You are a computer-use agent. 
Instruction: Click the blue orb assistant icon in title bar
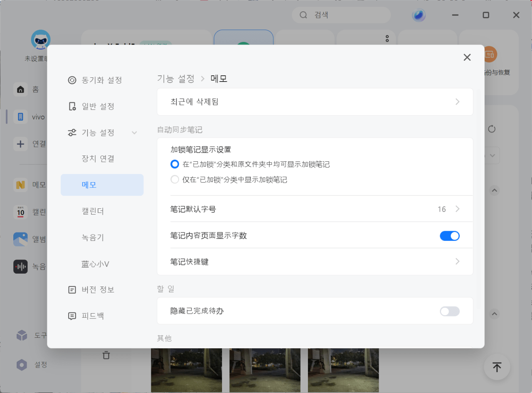[x=419, y=15]
